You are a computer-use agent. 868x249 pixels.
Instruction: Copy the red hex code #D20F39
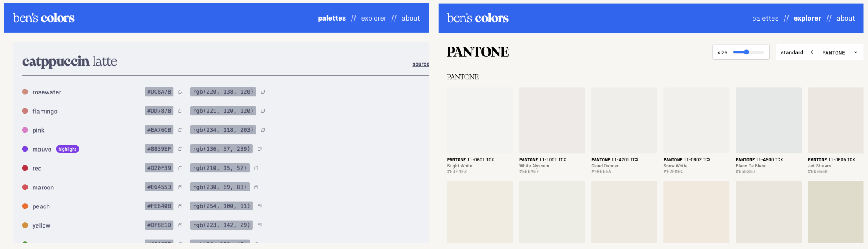180,168
